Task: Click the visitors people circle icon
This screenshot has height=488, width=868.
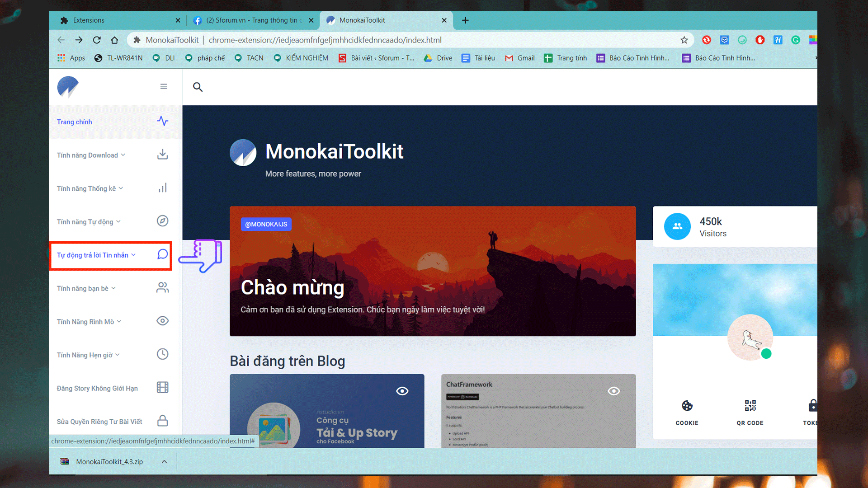Action: (x=677, y=226)
